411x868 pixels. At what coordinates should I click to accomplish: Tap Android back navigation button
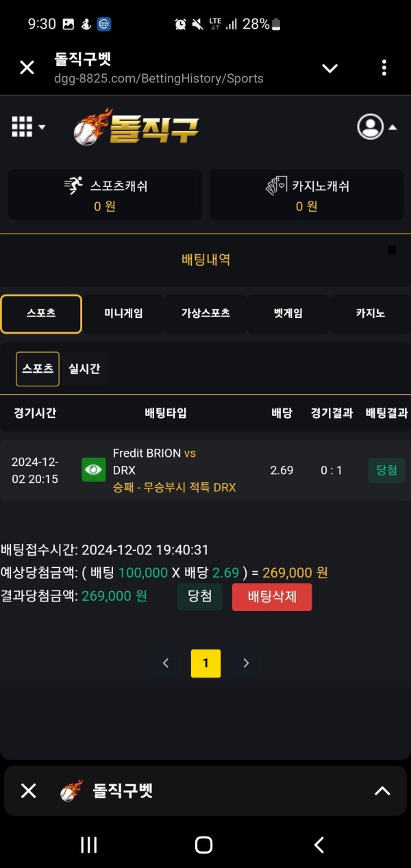click(x=319, y=845)
